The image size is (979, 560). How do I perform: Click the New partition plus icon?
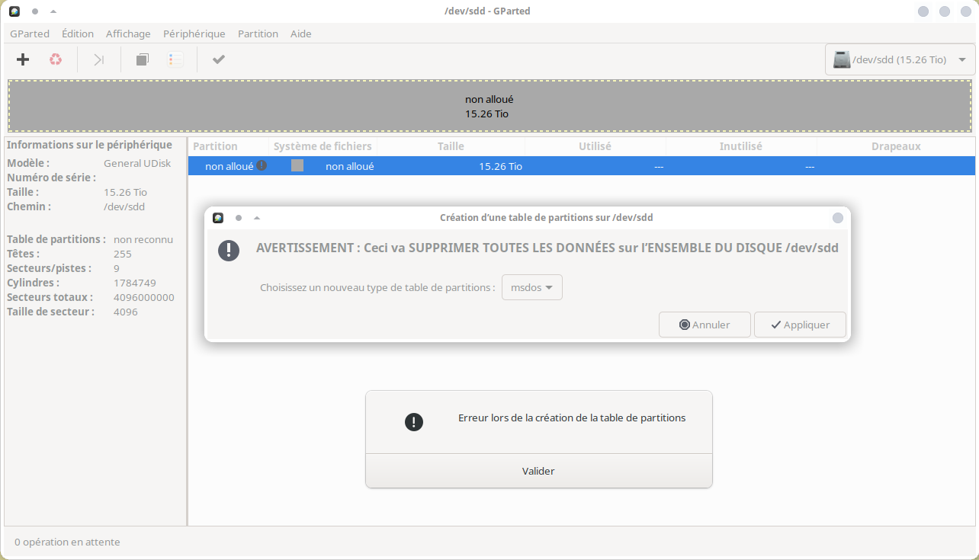[x=23, y=59]
